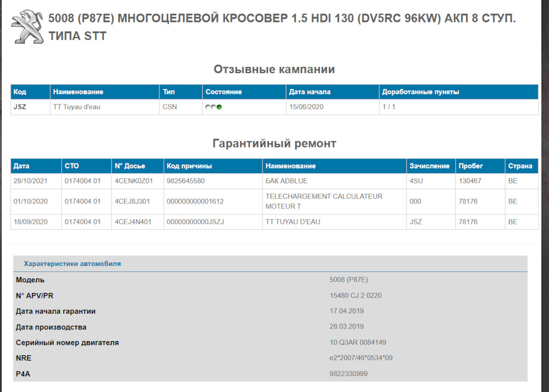This screenshot has width=549, height=392.
Task: Click the Код column header
Action: click(x=30, y=91)
